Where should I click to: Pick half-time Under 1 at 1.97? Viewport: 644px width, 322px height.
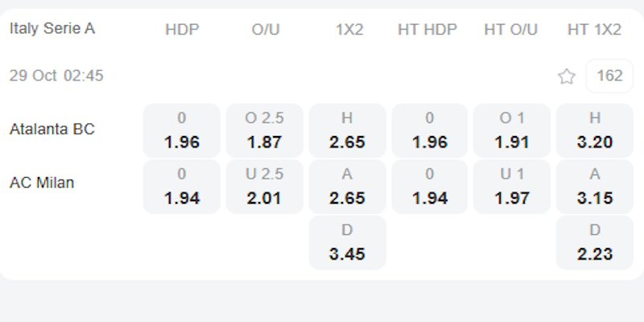point(512,187)
